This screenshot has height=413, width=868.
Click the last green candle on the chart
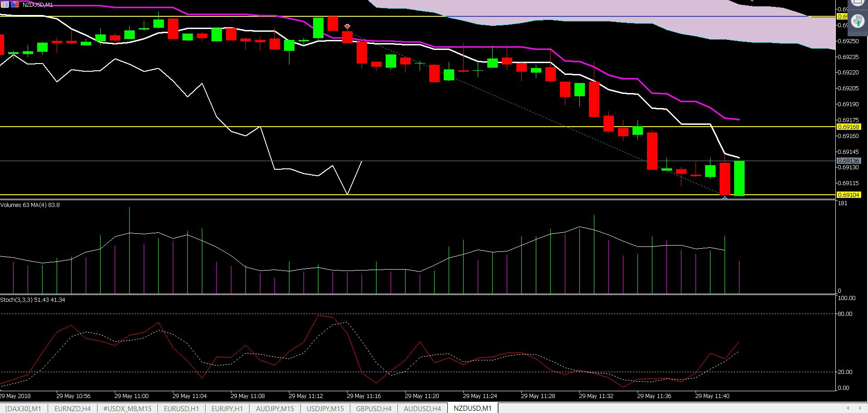(x=740, y=178)
